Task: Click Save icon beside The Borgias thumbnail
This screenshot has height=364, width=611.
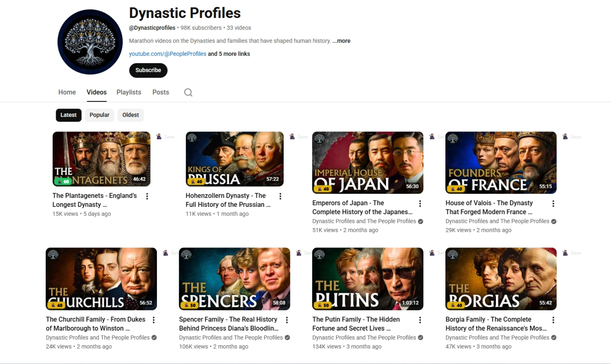Action: tap(565, 253)
